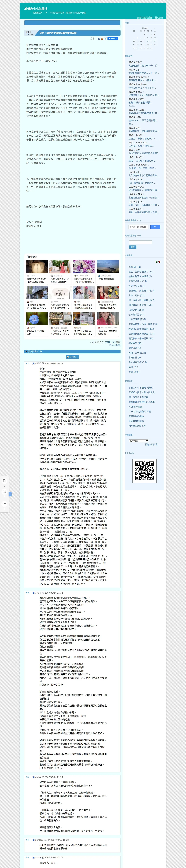Viewport: 186px width, 868px height.
Task: Click the QR code image in sidebar
Action: point(144,471)
